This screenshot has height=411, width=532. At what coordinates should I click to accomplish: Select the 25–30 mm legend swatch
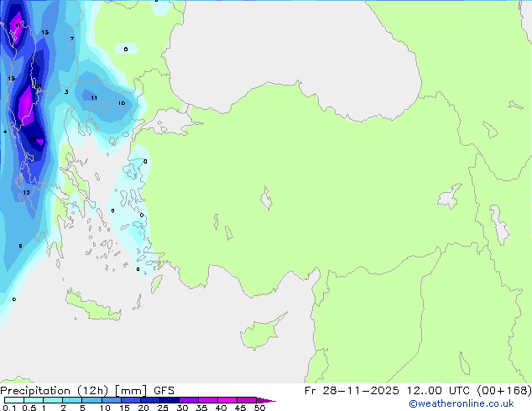[169, 400]
